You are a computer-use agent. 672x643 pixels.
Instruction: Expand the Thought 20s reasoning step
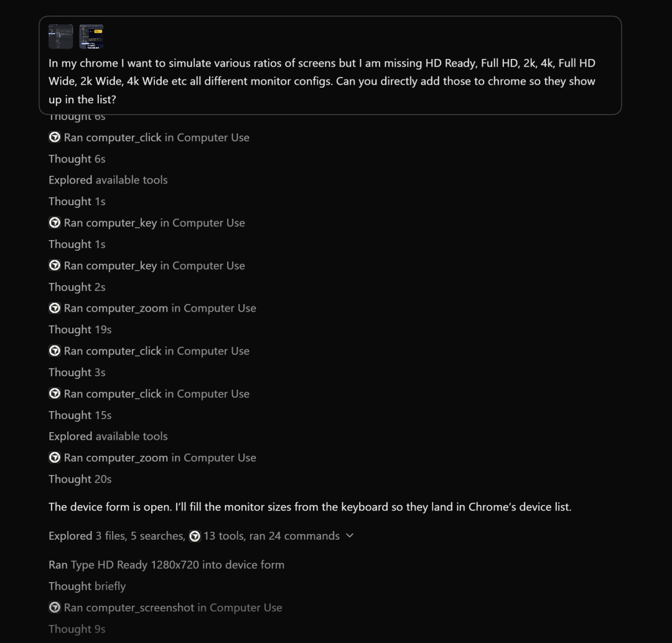point(80,479)
